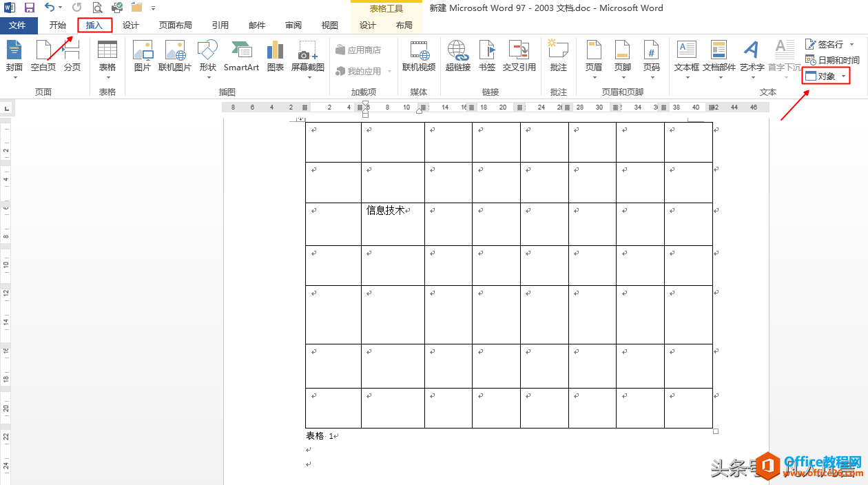
Task: Expand the Object (对象) dropdown arrow
Action: [x=843, y=76]
